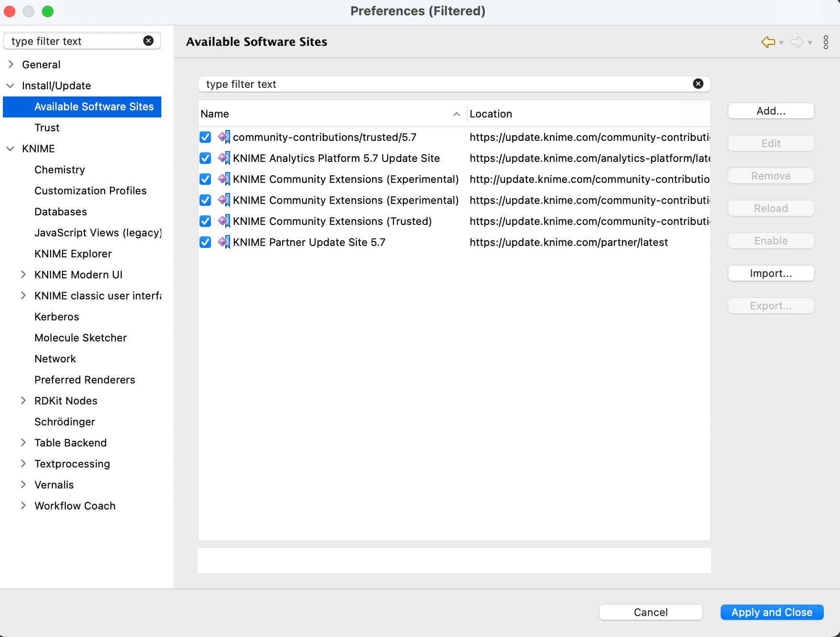840x637 pixels.
Task: Uncheck the KNIME Partner Update Site checkbox
Action: [205, 242]
